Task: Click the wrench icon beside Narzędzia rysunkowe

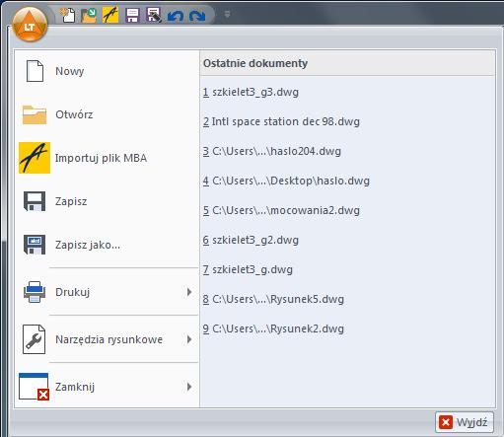Action: coord(34,339)
